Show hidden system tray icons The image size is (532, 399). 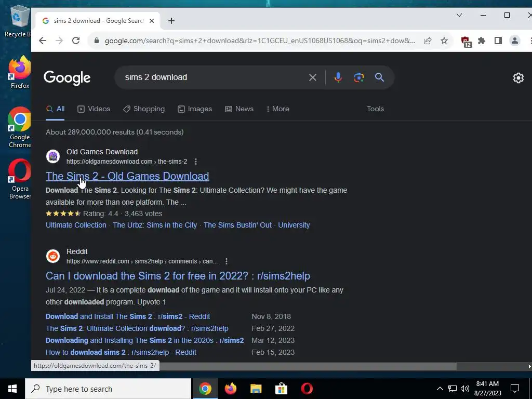(440, 389)
